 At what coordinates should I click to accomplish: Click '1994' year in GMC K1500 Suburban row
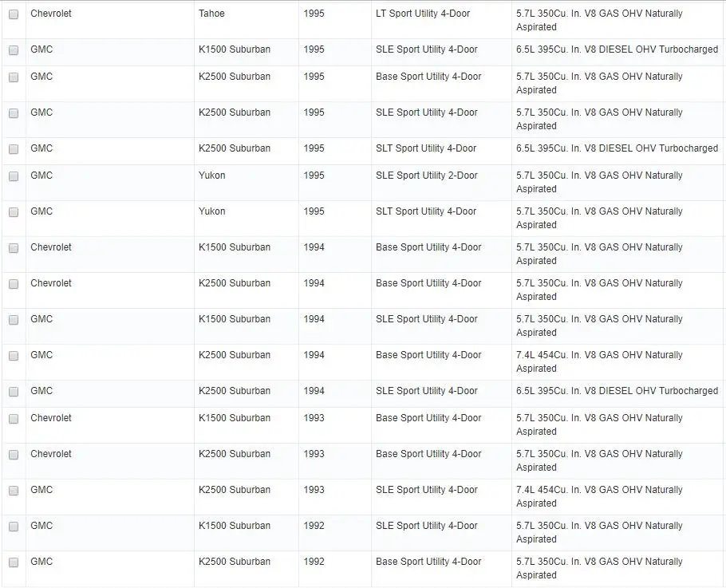pos(314,319)
